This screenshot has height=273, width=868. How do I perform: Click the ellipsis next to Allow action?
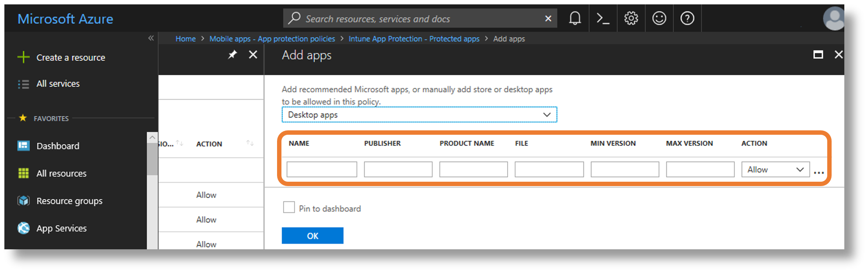click(x=818, y=172)
